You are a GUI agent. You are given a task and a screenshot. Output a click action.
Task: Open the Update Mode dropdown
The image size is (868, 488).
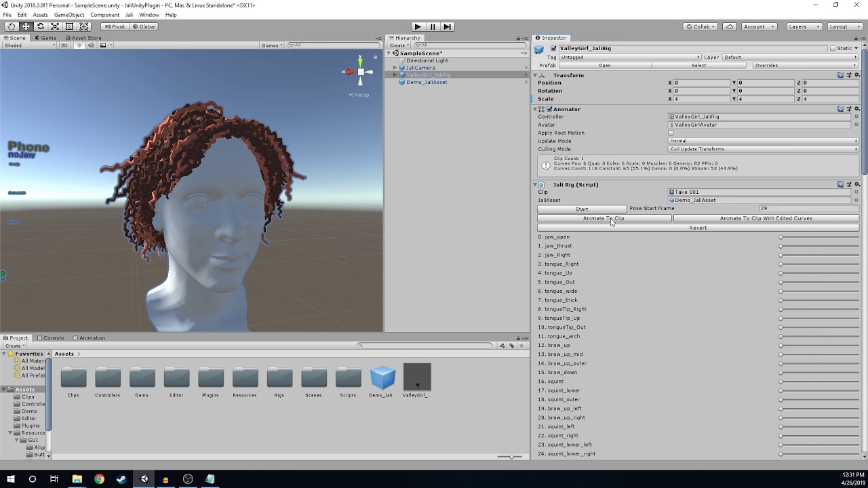764,141
